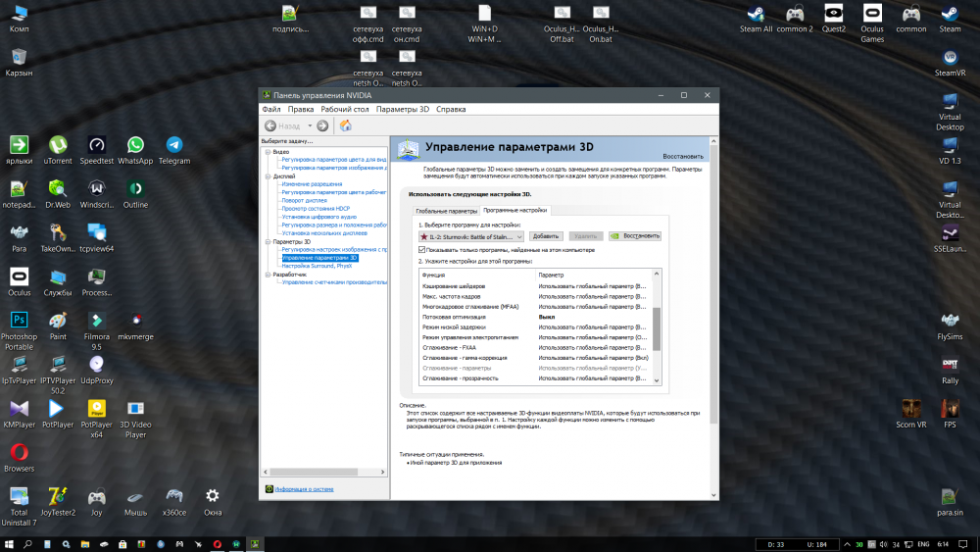Launch WhatsApp from the desktop
980x552 pixels.
click(135, 146)
